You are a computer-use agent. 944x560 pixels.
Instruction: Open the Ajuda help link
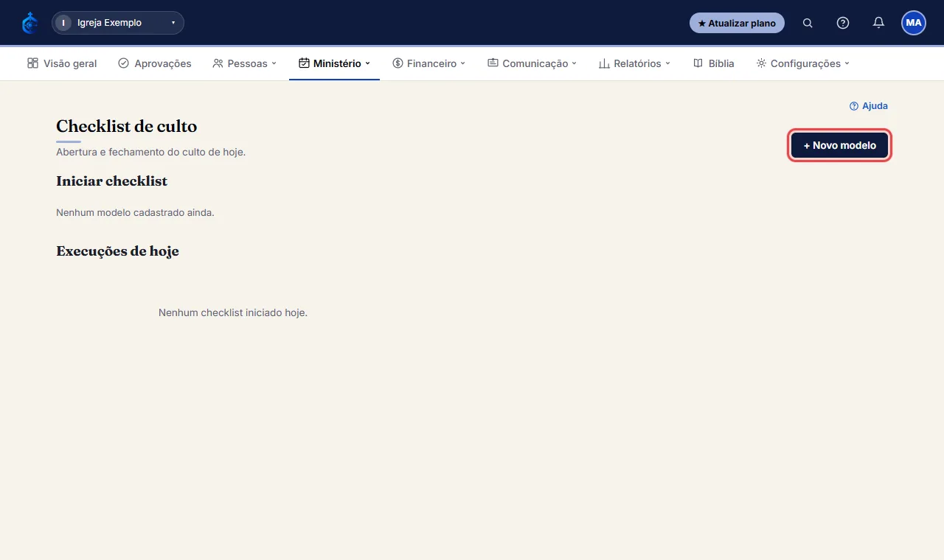click(x=869, y=106)
